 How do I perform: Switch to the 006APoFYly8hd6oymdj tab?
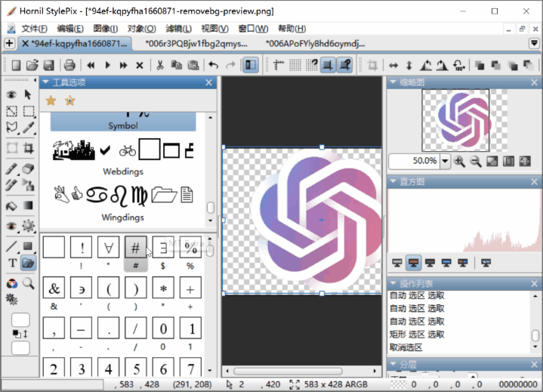315,44
